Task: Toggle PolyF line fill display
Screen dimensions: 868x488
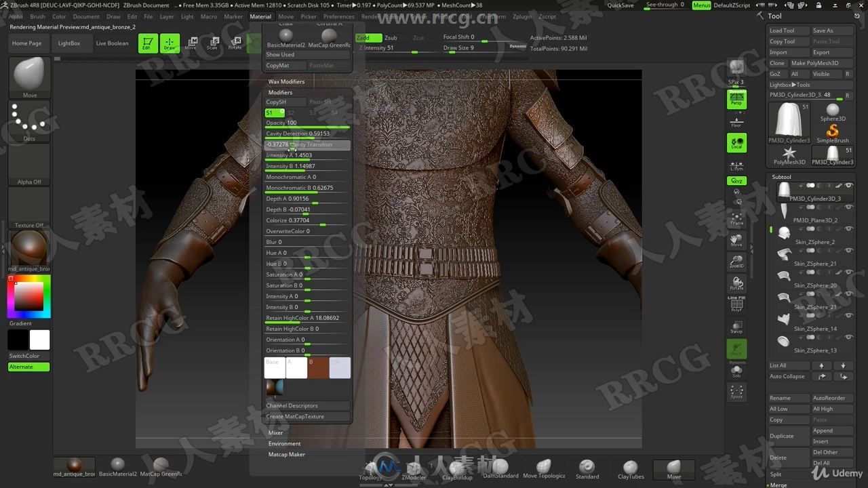Action: [x=736, y=305]
